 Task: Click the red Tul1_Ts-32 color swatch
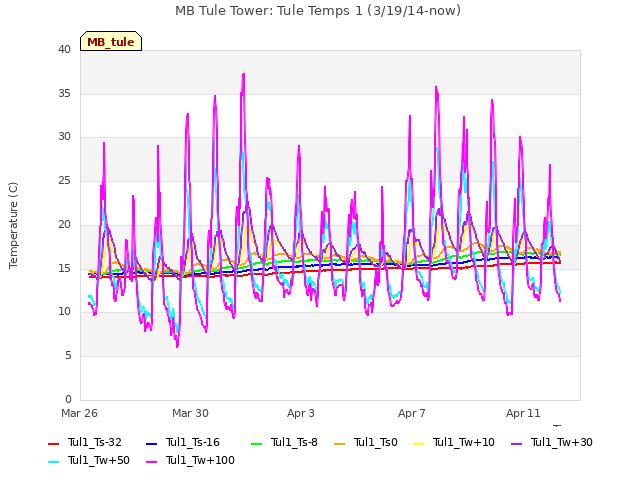(x=53, y=444)
